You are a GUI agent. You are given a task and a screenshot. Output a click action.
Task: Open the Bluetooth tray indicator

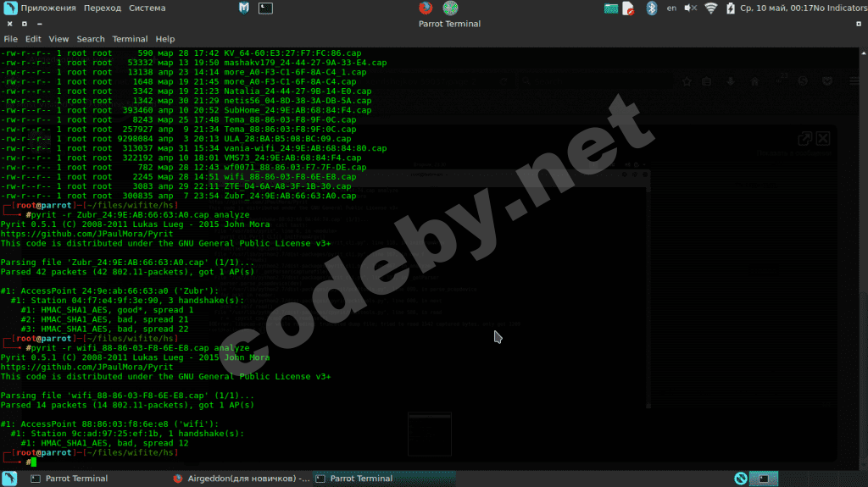tap(652, 8)
